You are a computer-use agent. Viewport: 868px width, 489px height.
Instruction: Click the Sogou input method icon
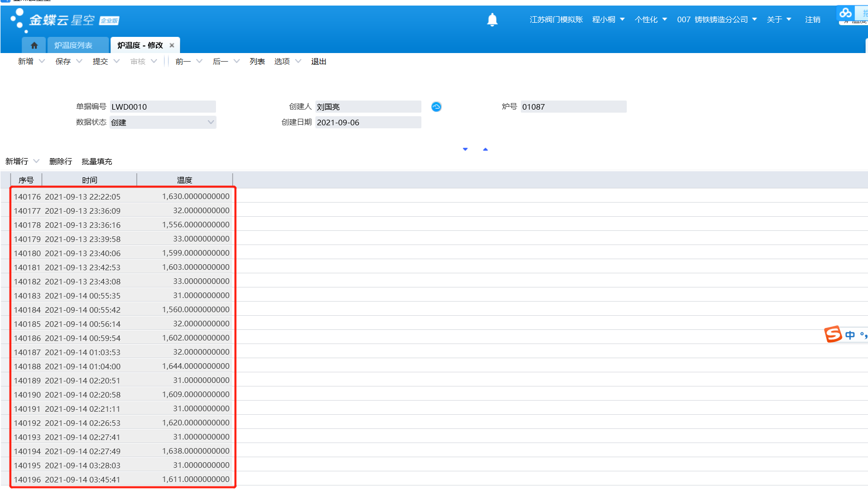click(x=833, y=334)
